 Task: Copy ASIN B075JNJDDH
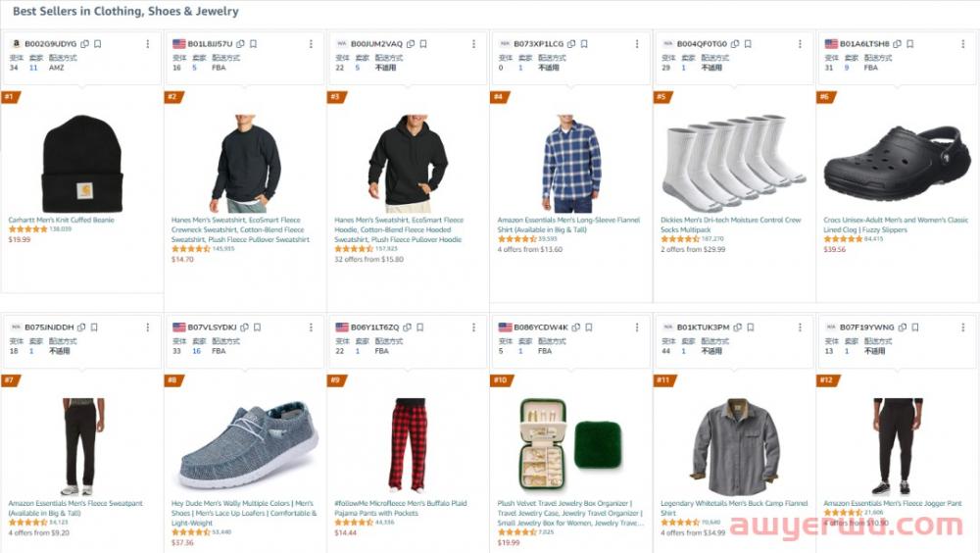point(82,327)
